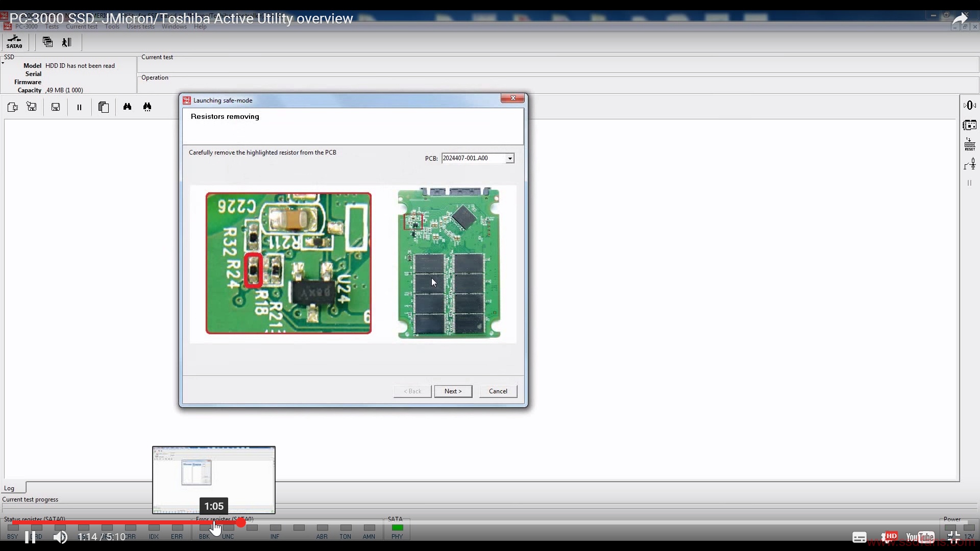Open the Tools menu
Image resolution: width=980 pixels, height=551 pixels.
point(112,27)
